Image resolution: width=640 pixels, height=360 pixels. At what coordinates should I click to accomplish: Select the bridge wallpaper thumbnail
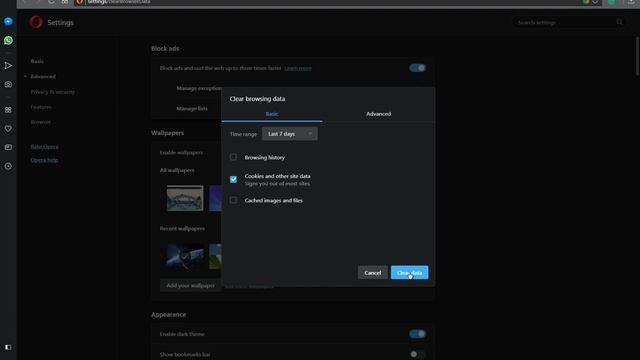pos(185,198)
